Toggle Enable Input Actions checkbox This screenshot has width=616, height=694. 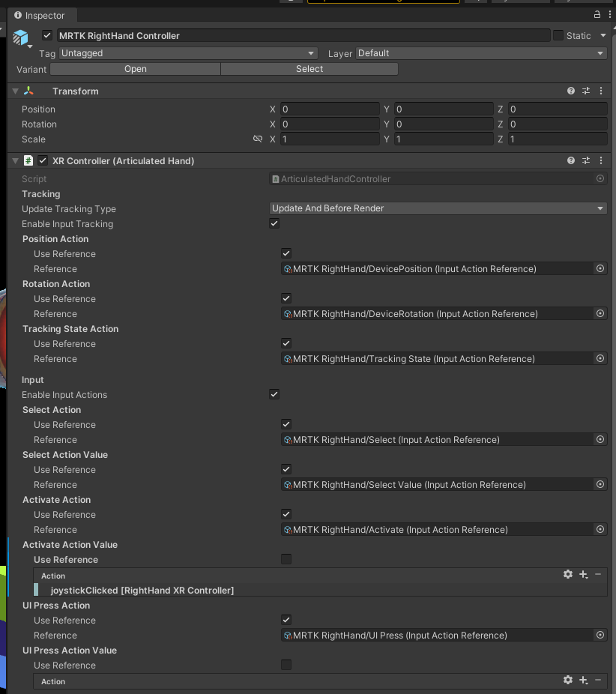click(274, 394)
